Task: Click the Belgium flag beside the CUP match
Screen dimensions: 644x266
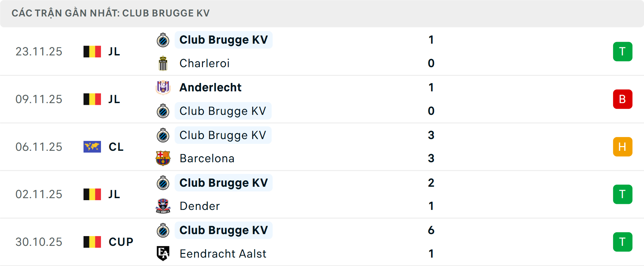Action: click(x=92, y=241)
